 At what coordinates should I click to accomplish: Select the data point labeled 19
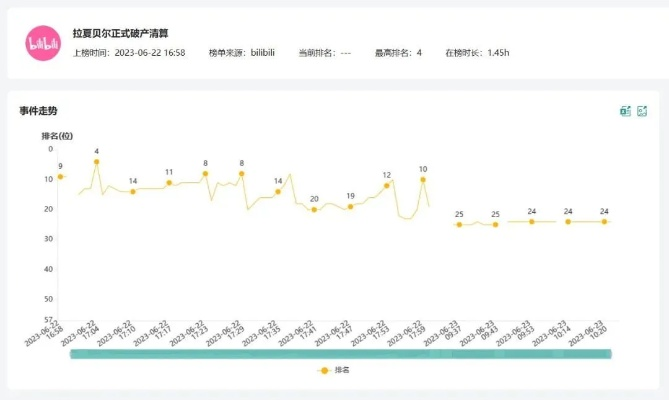pos(350,206)
